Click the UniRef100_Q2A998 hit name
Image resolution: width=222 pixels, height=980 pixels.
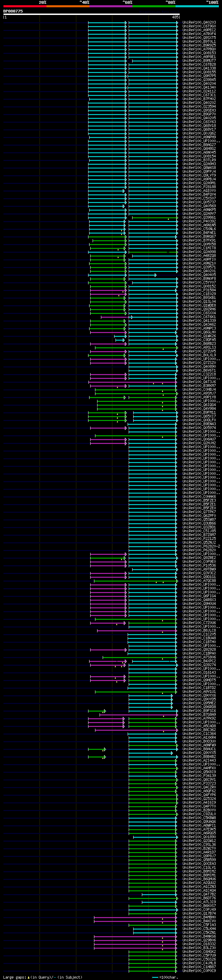click(199, 252)
